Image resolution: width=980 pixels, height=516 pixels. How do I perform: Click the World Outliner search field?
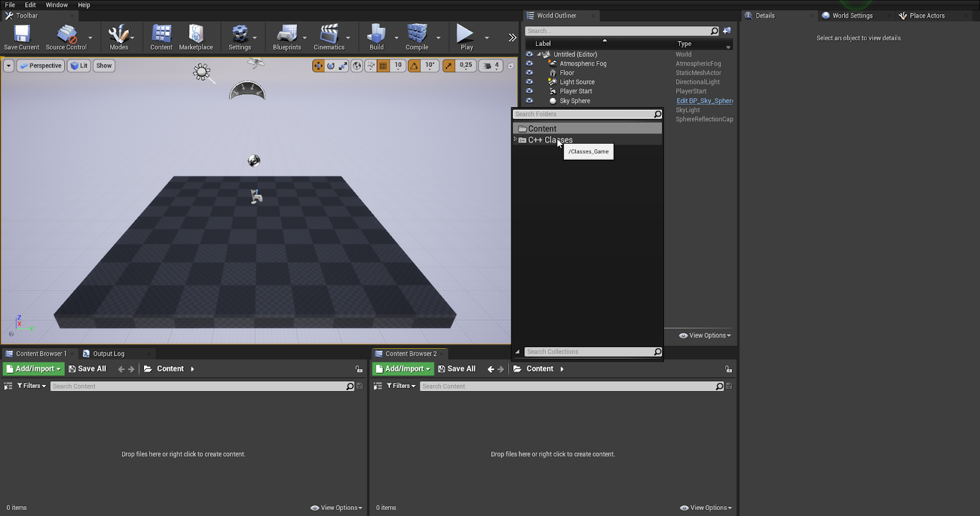(617, 31)
